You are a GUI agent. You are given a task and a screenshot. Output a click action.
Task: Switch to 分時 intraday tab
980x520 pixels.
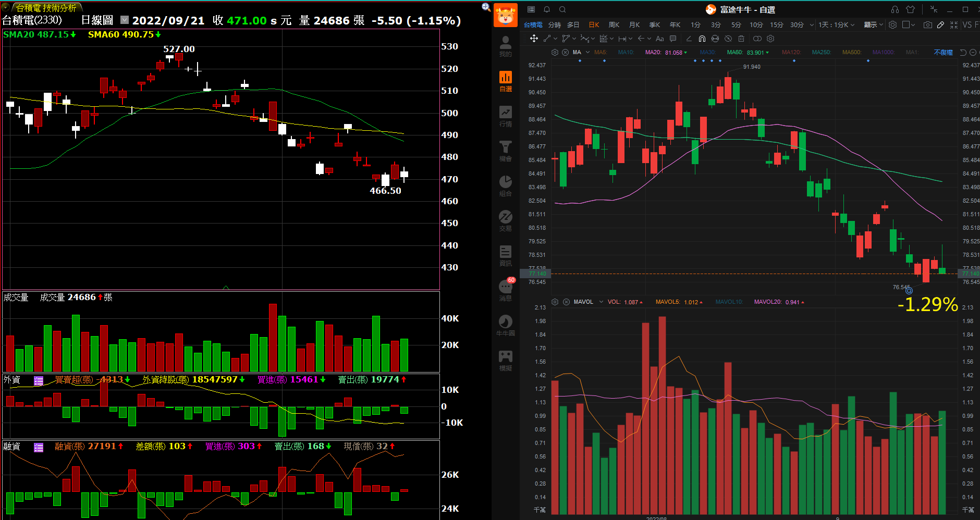[x=555, y=24]
